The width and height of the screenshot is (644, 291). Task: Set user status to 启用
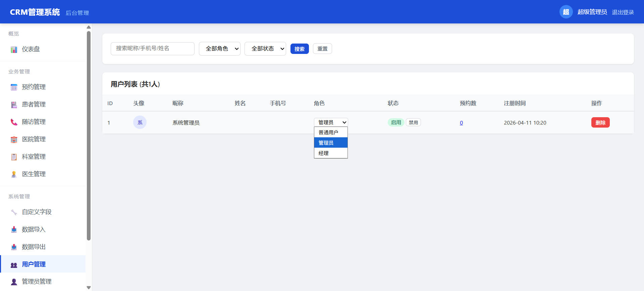click(396, 123)
